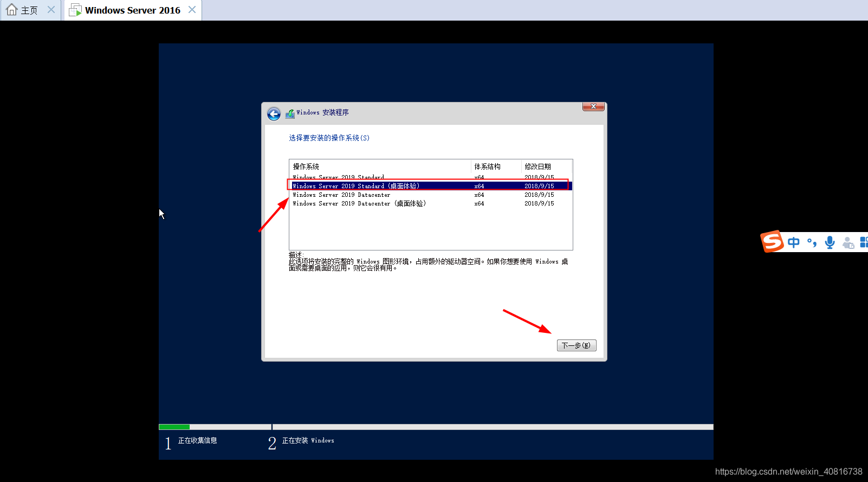Image resolution: width=868 pixels, height=482 pixels.
Task: Click step 2 正在安装 Windows label
Action: point(308,440)
